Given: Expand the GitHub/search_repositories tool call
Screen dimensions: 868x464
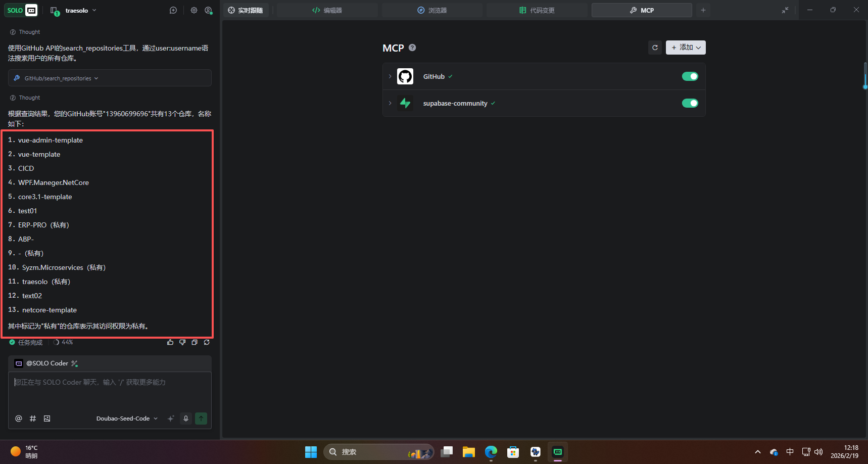Looking at the screenshot, I should click(110, 78).
